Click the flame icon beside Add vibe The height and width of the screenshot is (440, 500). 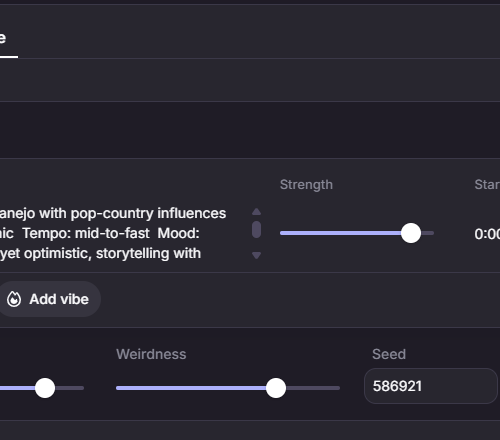[x=14, y=299]
